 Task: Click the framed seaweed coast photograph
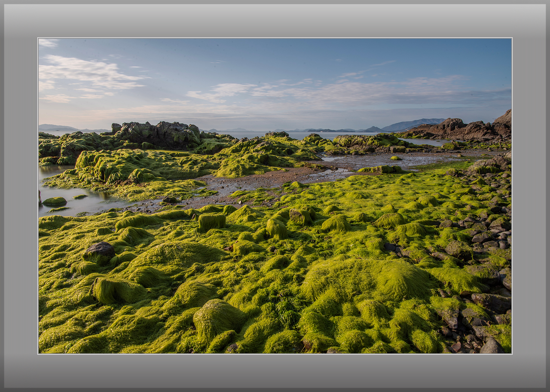pyautogui.click(x=275, y=196)
